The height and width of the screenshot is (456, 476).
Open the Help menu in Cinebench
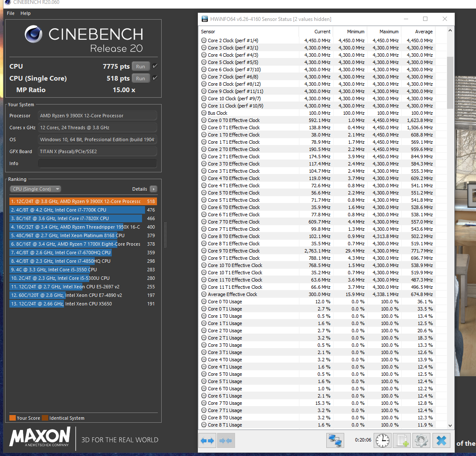26,13
